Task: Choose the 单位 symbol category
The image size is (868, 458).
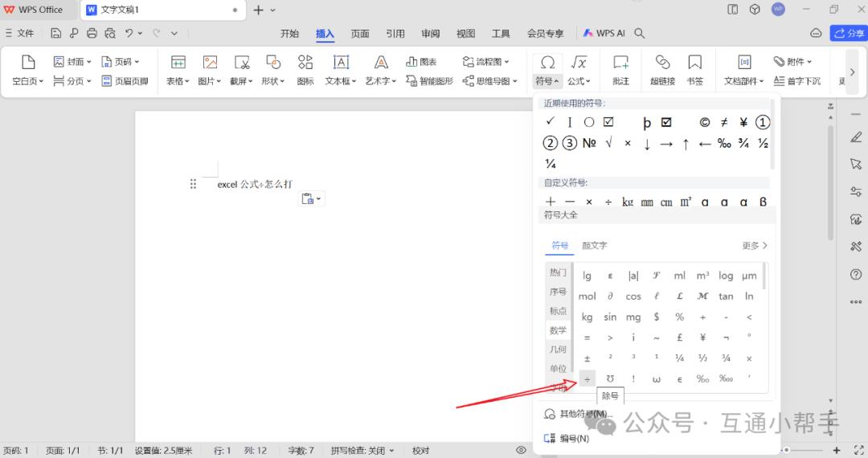Action: point(558,368)
